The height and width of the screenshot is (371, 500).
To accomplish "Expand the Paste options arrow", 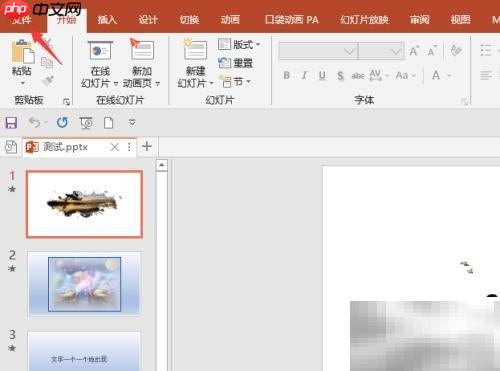I will click(23, 83).
